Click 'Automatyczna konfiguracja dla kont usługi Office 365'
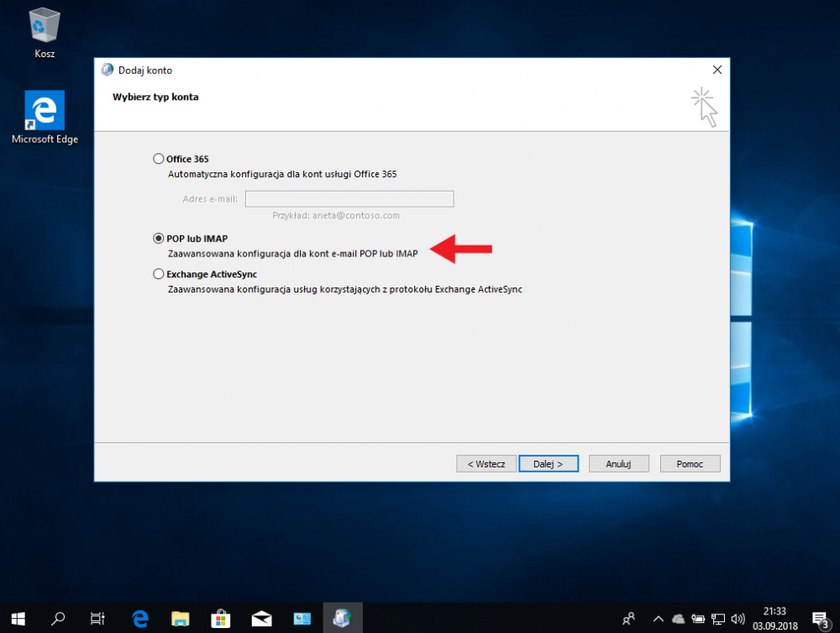 [282, 174]
